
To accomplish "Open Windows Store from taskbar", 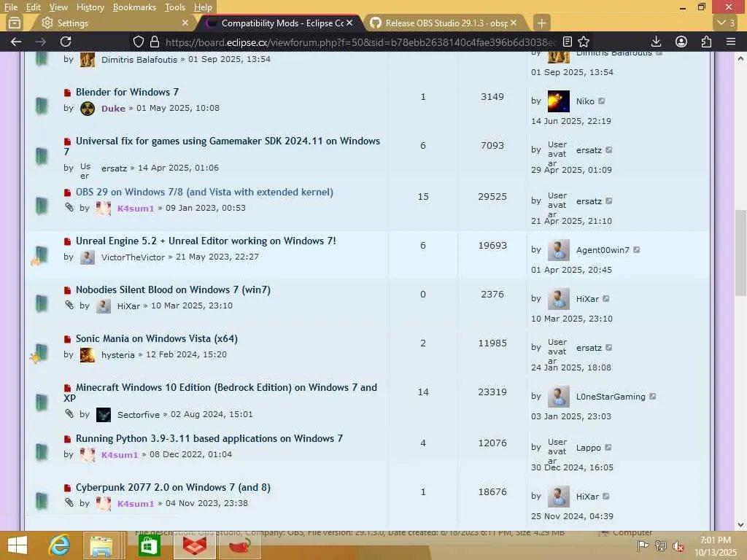I will pos(149,545).
